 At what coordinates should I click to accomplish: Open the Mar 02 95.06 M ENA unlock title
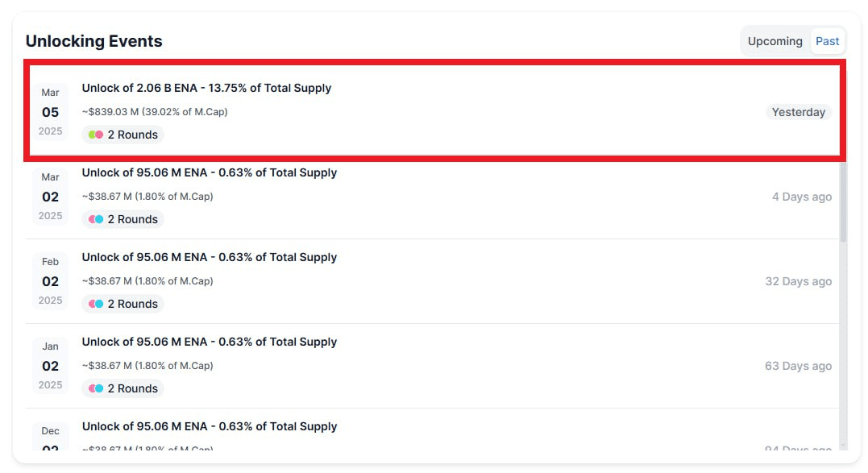tap(210, 172)
